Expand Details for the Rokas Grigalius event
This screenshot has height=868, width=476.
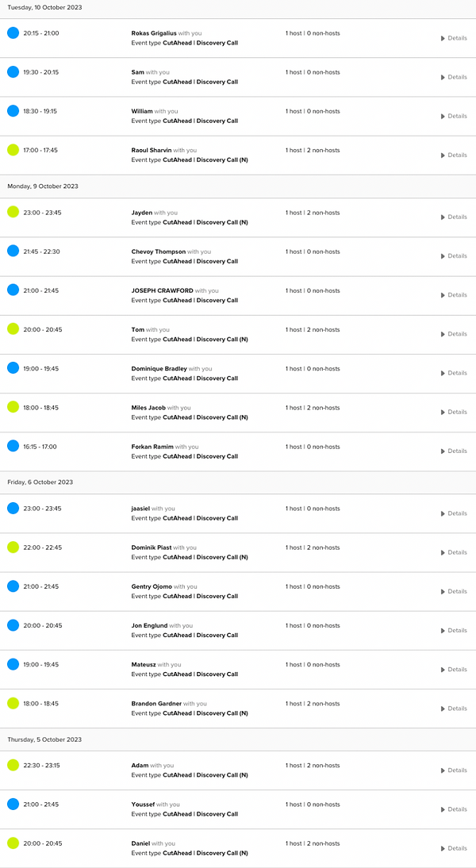tap(453, 37)
